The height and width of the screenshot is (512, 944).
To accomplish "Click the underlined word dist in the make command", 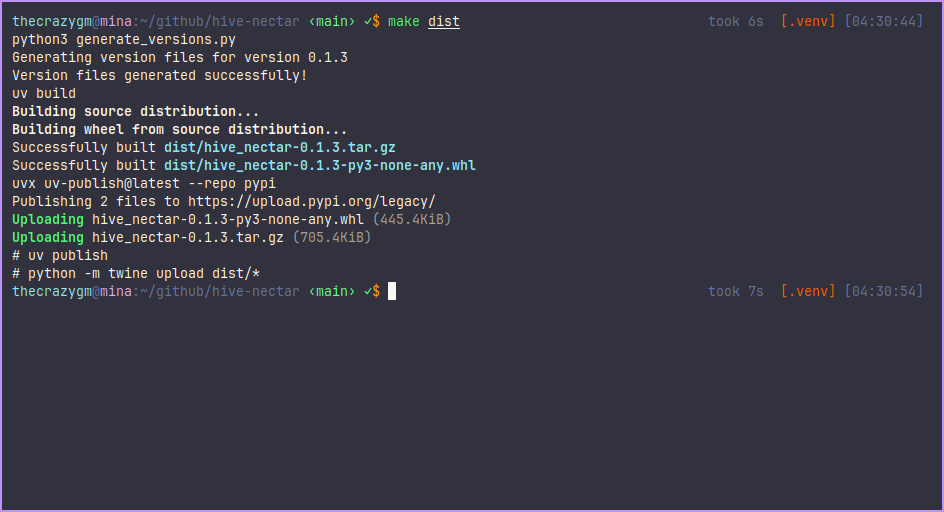I will pyautogui.click(x=444, y=21).
